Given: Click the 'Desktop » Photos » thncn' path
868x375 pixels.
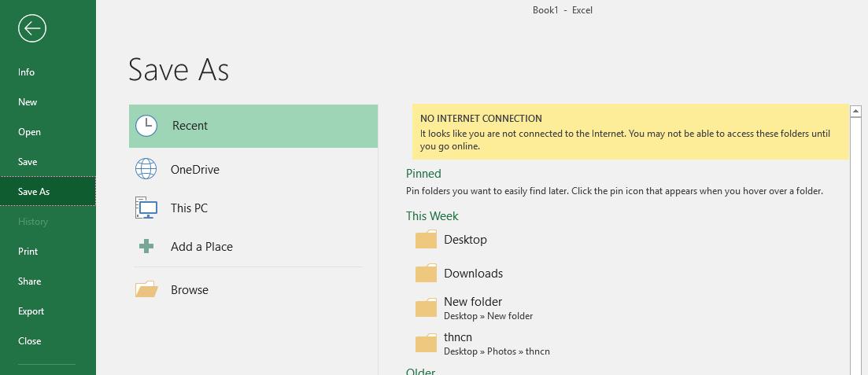Looking at the screenshot, I should coord(497,351).
